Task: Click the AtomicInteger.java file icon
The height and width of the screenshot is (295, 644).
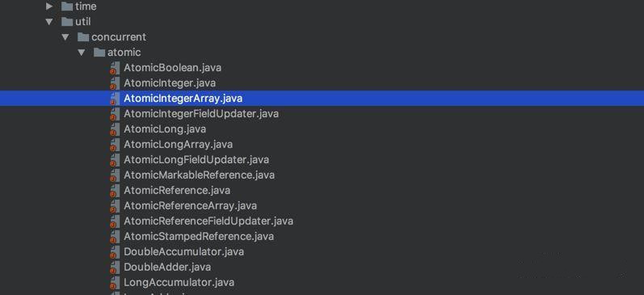Action: 114,83
